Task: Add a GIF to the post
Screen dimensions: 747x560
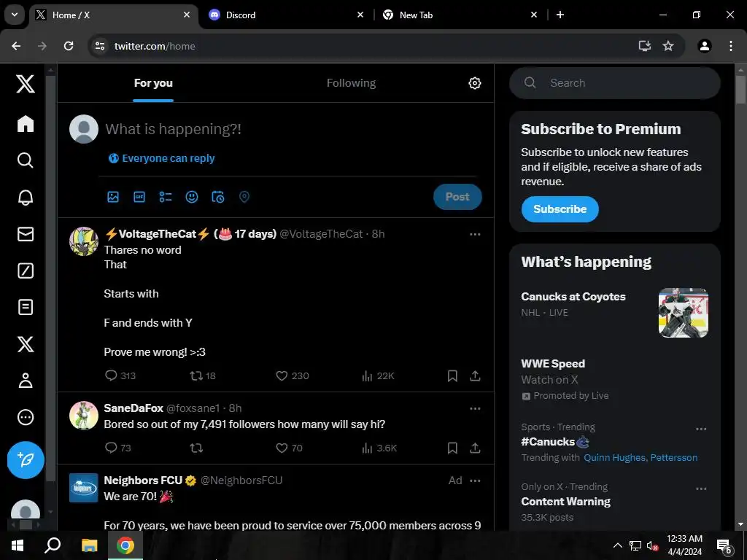Action: (139, 197)
